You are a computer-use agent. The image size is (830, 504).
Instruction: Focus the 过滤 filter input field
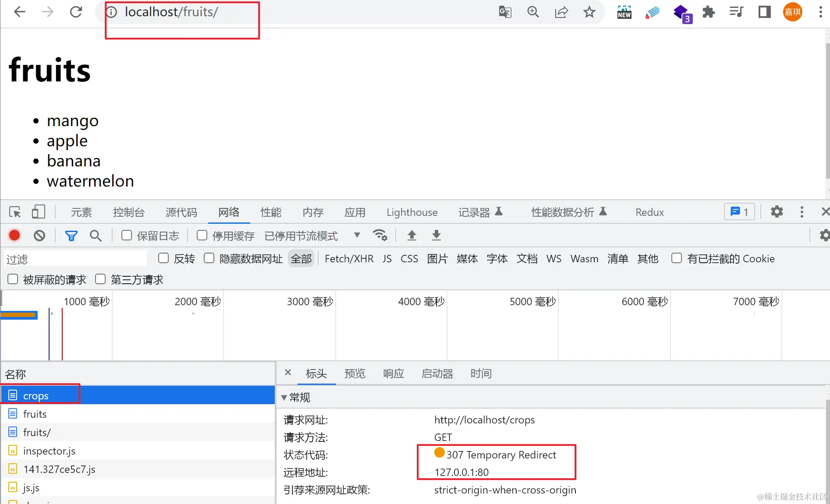coord(75,259)
